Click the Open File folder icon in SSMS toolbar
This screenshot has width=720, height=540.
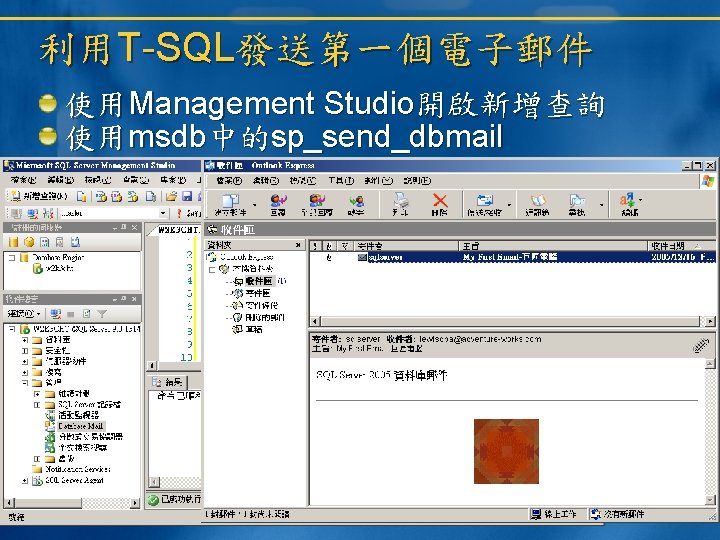[171, 197]
